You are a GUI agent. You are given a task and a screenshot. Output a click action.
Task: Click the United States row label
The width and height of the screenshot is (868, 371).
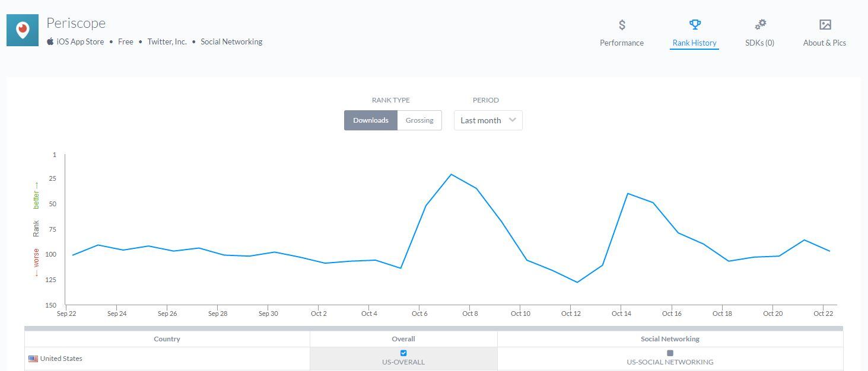[x=61, y=359]
